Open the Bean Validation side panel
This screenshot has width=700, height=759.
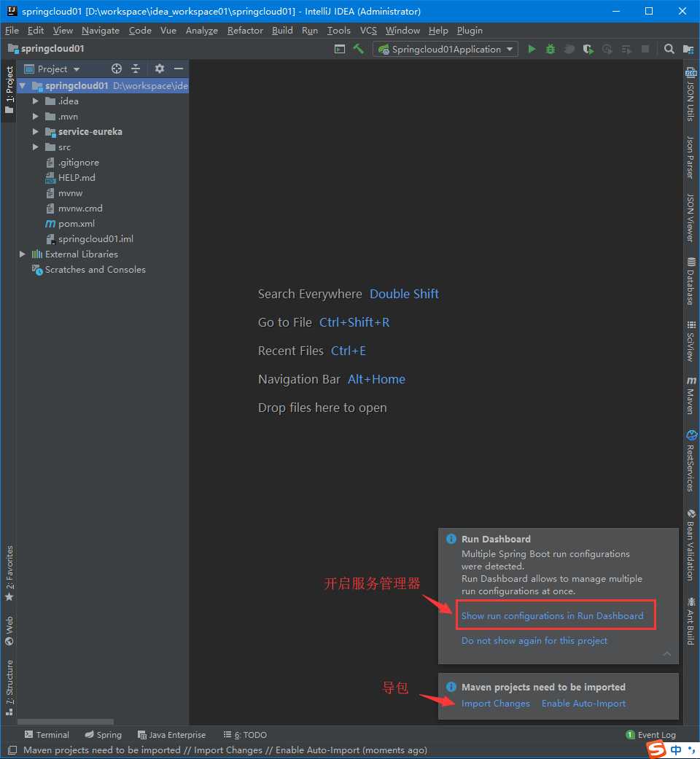[691, 545]
